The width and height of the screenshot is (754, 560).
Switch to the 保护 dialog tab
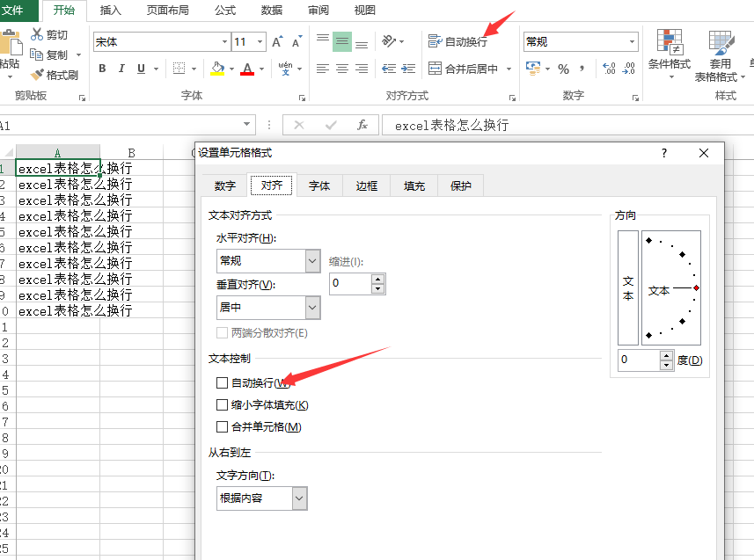461,186
